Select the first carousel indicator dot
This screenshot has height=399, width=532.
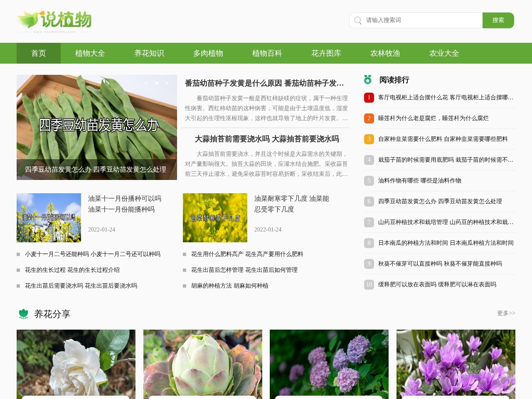(146, 83)
